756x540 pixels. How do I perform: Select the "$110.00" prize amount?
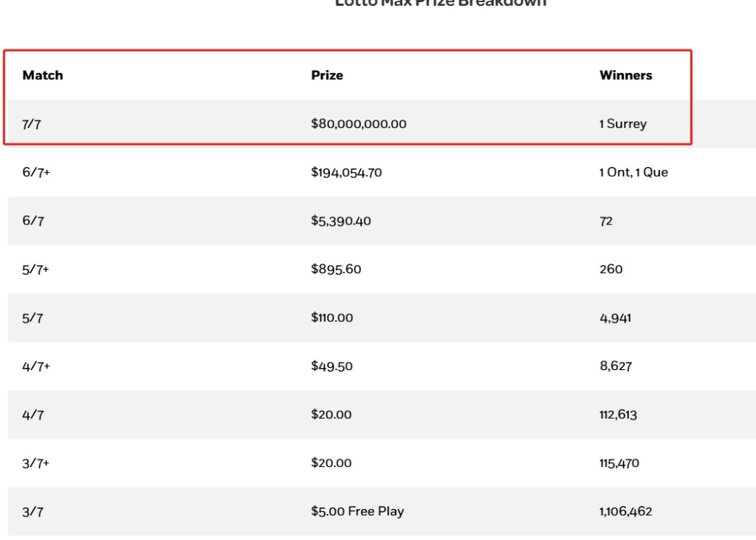pos(331,318)
